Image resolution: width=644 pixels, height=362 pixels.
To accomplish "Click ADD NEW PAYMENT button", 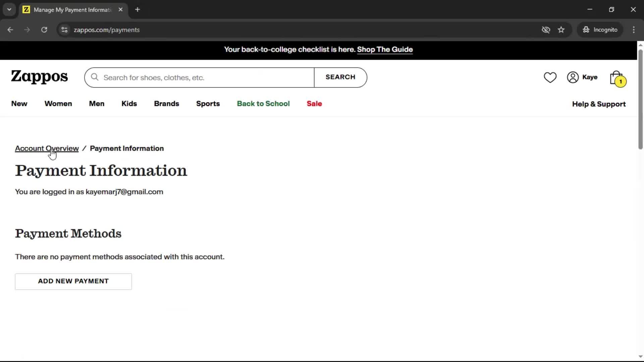I will (73, 282).
